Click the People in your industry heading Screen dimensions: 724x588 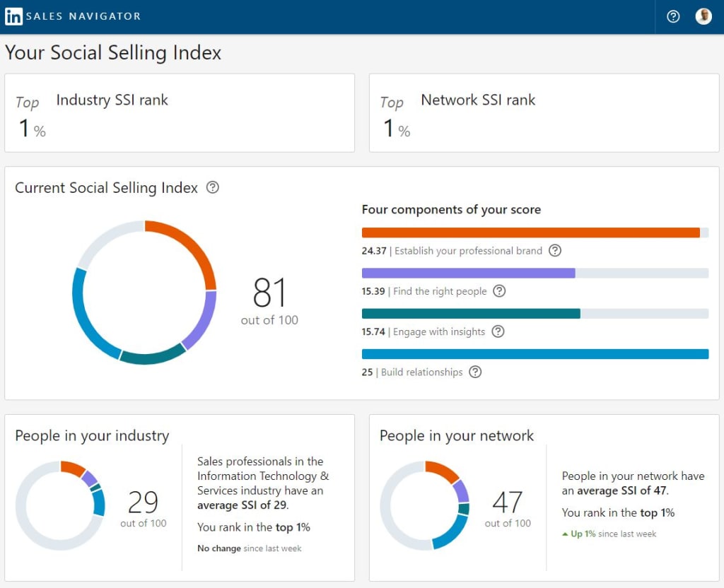(92, 435)
